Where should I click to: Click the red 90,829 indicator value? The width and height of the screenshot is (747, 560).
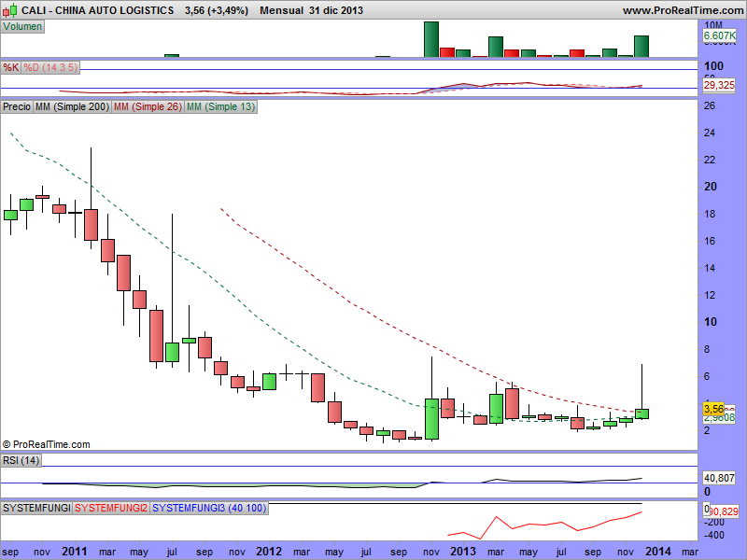[725, 511]
